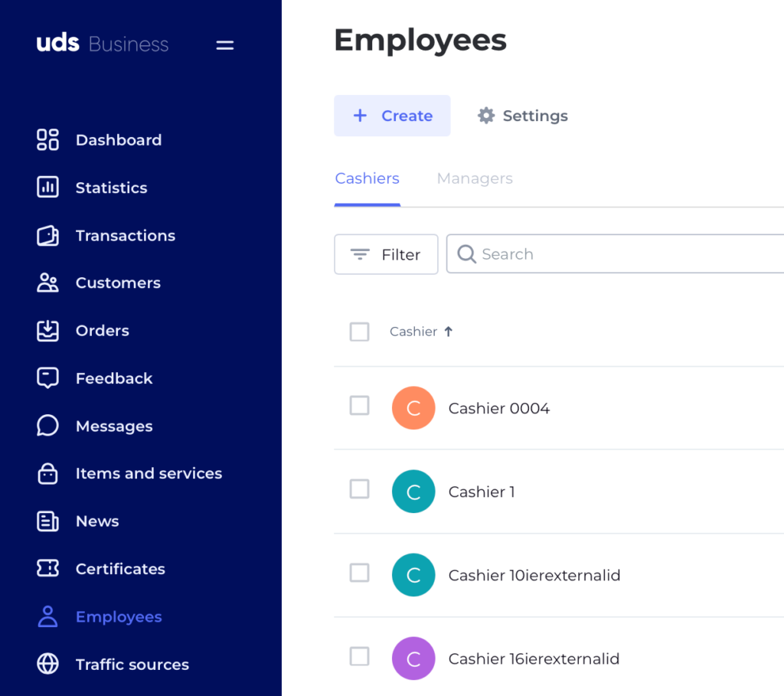Check the Cashier 10ierexternalid checkbox
784x696 pixels.
click(x=360, y=573)
